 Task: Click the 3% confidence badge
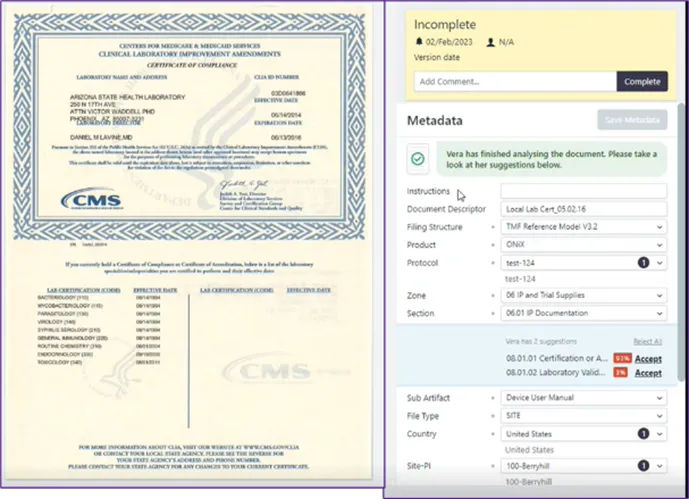point(620,372)
